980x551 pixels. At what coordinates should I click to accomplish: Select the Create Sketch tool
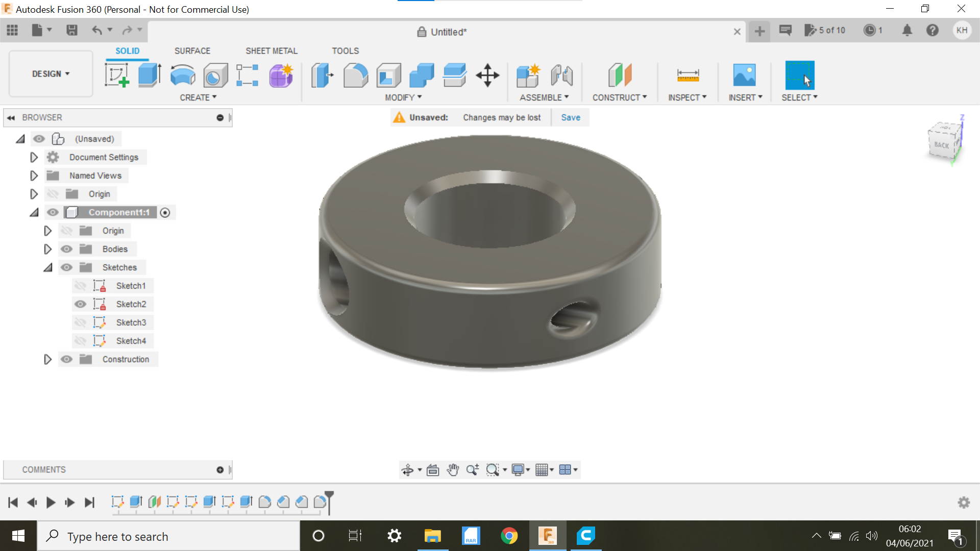[118, 76]
